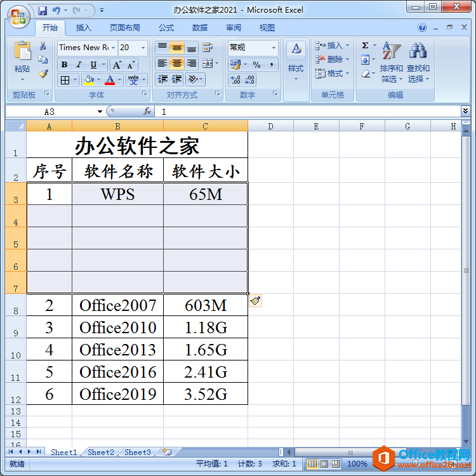Align text left
Image resolution: width=476 pixels, height=476 pixels.
coord(162,63)
